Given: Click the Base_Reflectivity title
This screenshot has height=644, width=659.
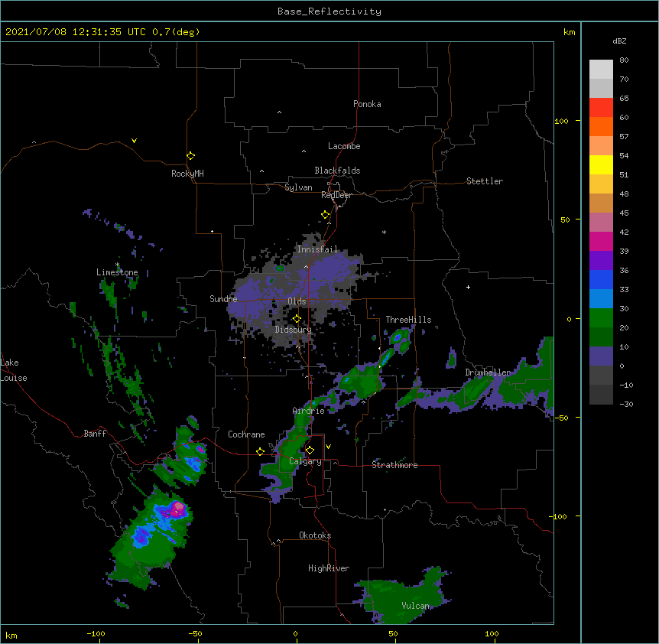Looking at the screenshot, I should coord(329,11).
